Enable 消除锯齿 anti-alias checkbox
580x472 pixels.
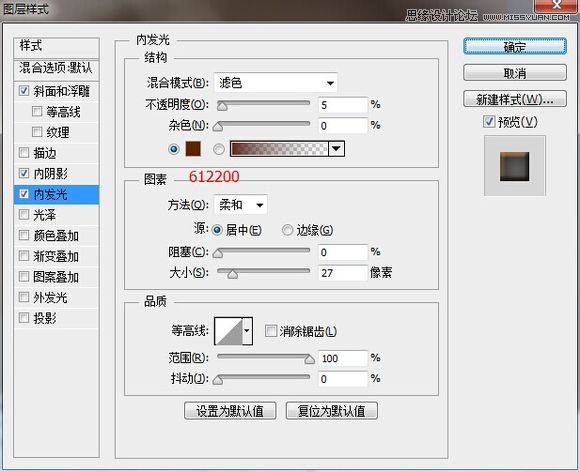click(271, 330)
